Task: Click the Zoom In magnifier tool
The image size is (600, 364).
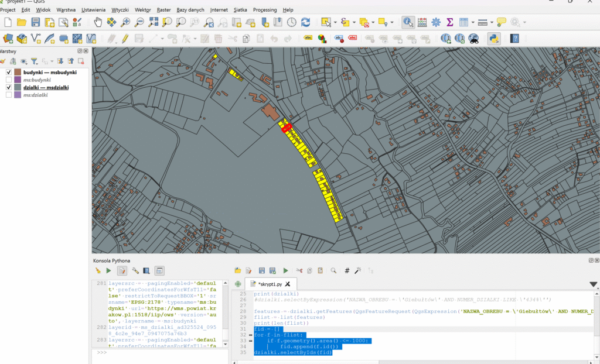Action: click(x=125, y=22)
